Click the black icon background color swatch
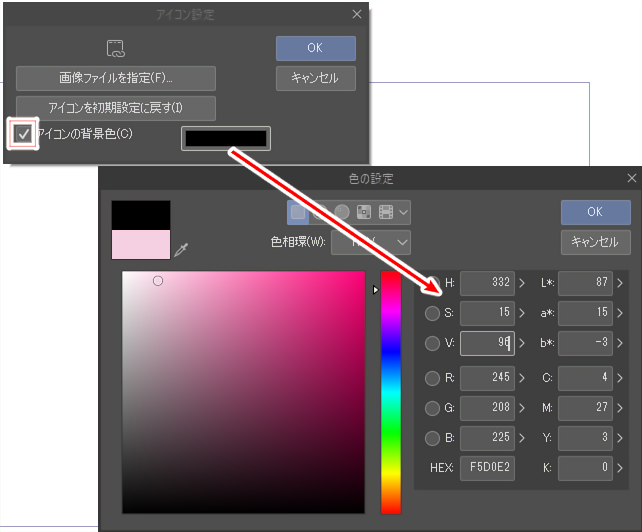 226,138
